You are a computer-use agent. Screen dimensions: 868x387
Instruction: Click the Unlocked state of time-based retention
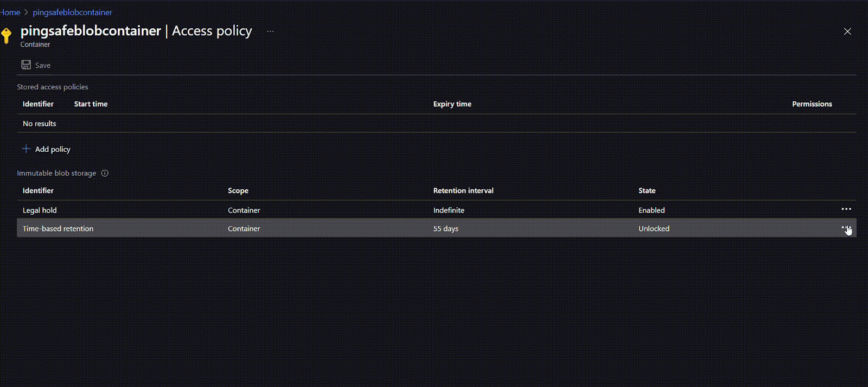pos(654,229)
